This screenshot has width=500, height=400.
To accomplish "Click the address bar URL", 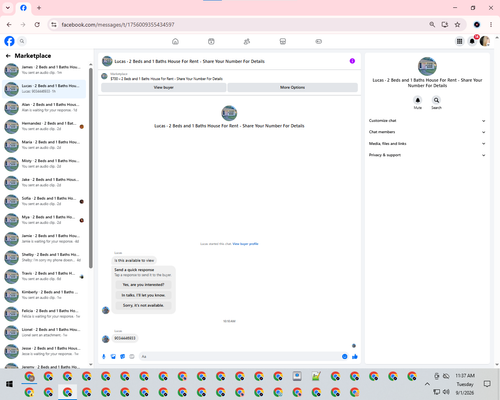I will click(x=118, y=25).
